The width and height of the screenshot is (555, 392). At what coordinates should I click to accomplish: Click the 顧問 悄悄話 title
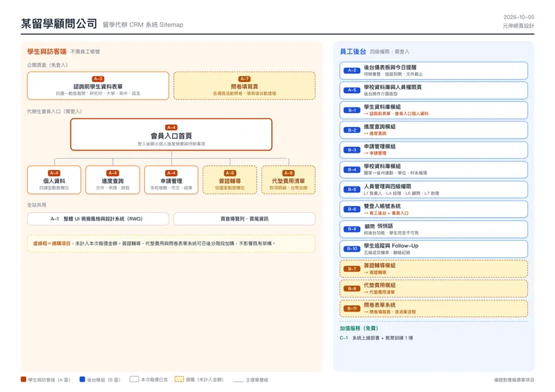point(378,226)
